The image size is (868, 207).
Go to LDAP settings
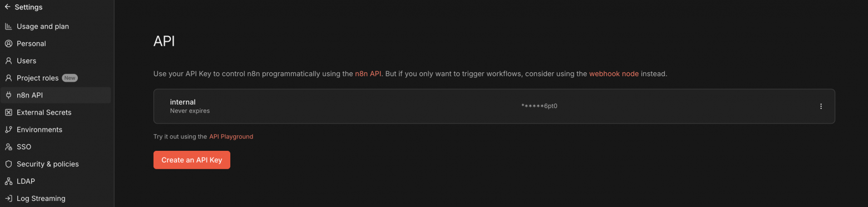56,181
